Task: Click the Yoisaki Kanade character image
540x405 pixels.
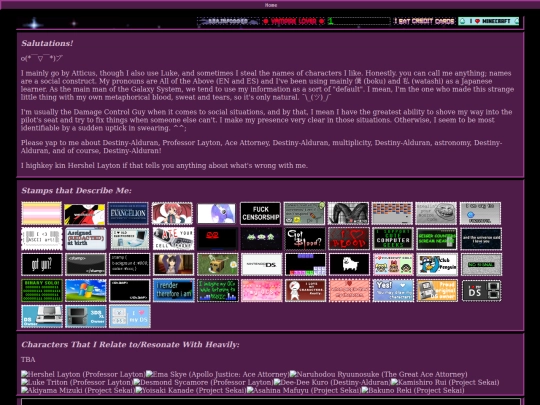Action: click(191, 390)
